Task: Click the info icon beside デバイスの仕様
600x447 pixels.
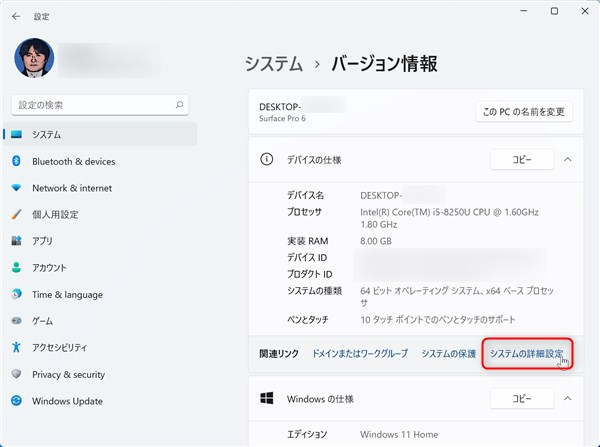Action: click(267, 159)
